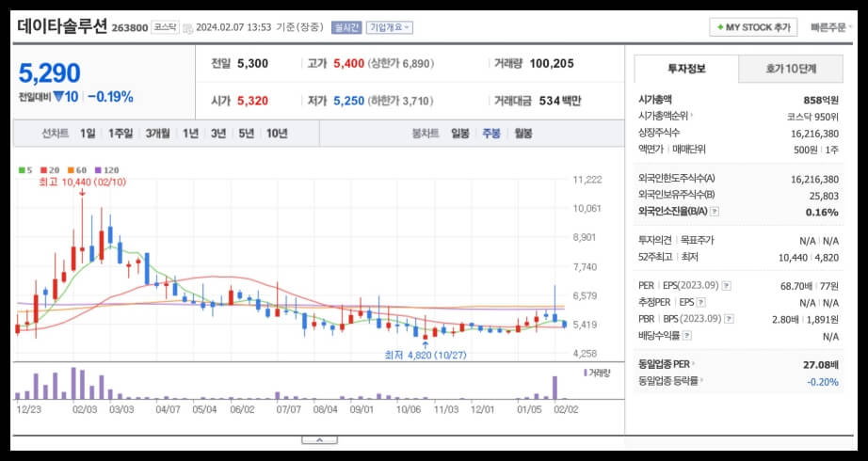
Task: Click 전일 value 5,300
Action: point(252,64)
